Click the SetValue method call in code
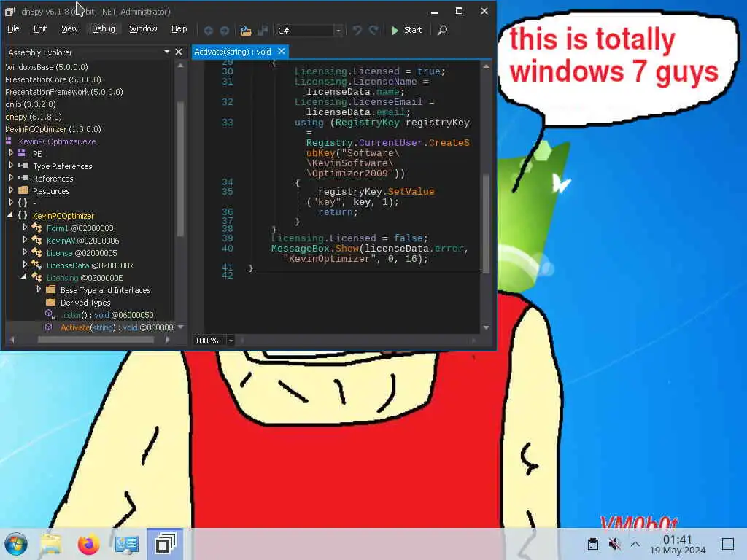 411,192
